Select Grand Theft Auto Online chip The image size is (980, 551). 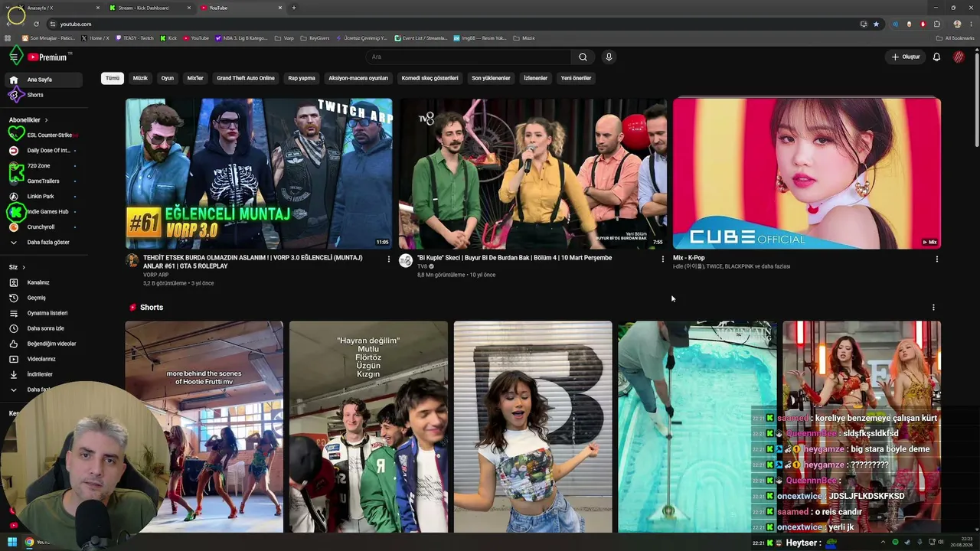click(x=246, y=78)
